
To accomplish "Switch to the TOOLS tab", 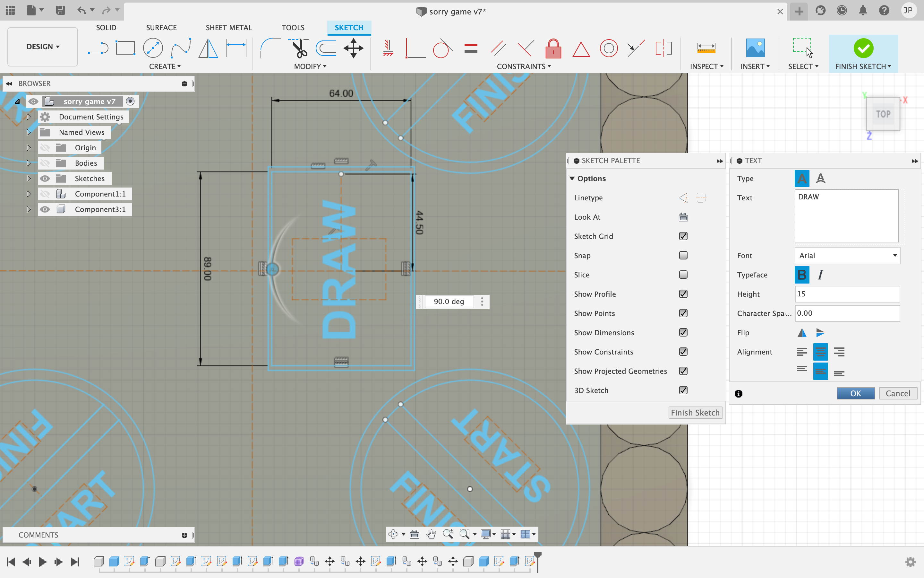I will pos(293,28).
